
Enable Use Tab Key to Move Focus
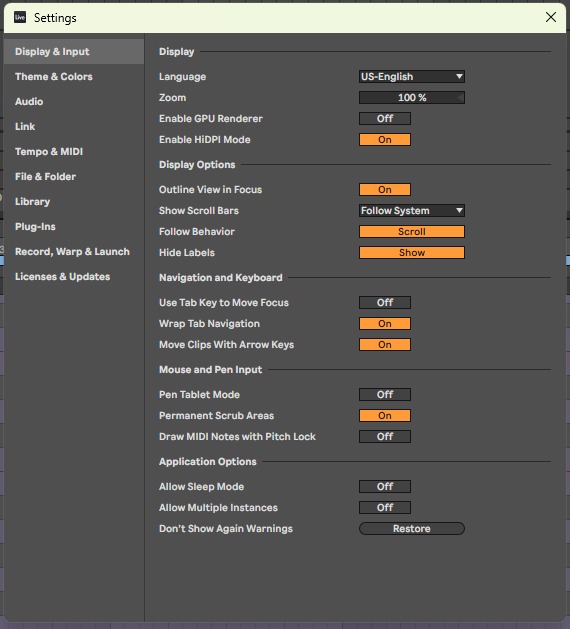(x=385, y=302)
